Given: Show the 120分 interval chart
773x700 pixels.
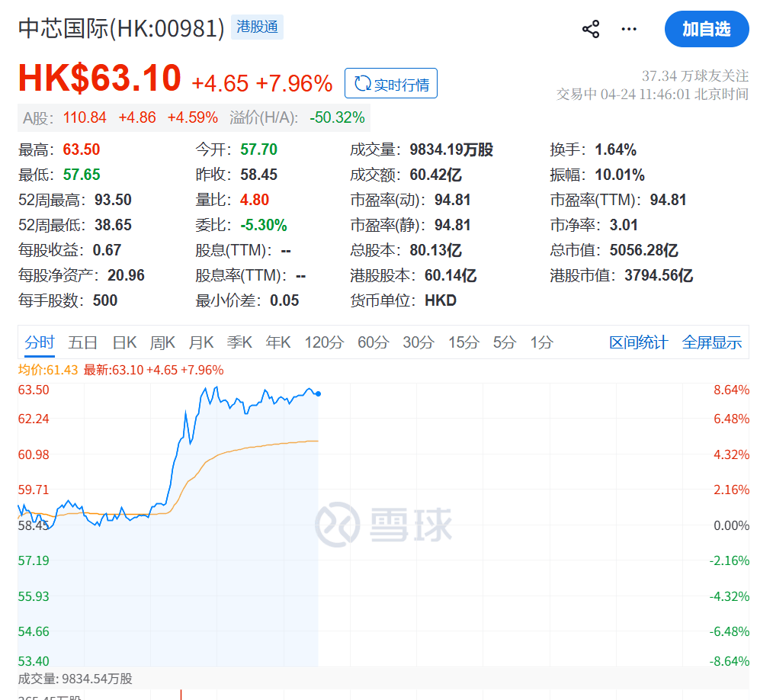Looking at the screenshot, I should pyautogui.click(x=324, y=342).
